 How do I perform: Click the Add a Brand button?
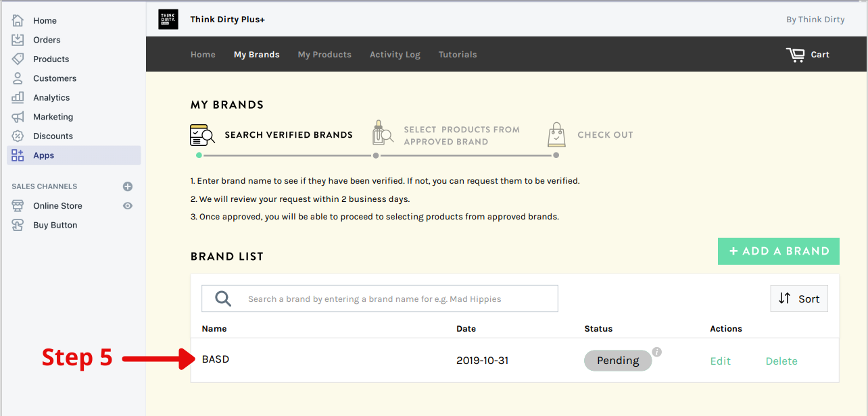click(779, 251)
